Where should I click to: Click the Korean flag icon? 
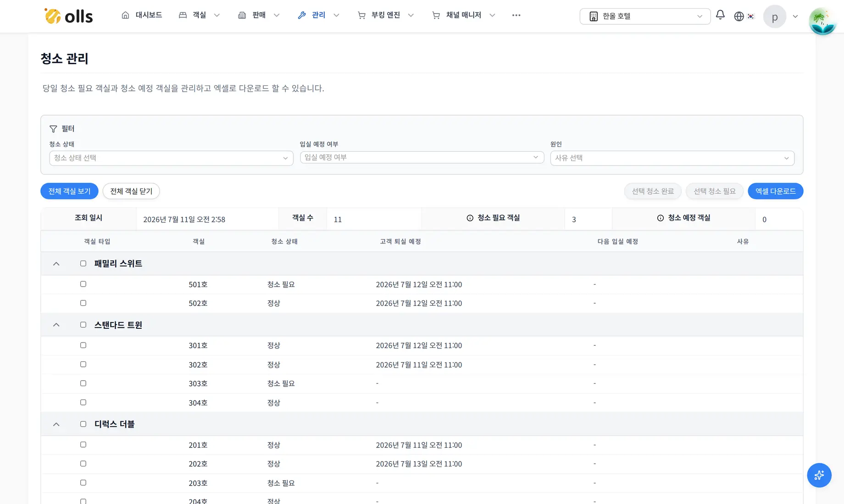click(751, 16)
